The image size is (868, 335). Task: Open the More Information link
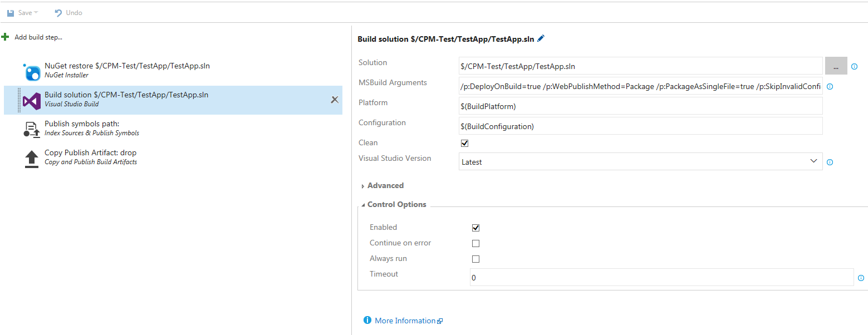click(x=405, y=321)
